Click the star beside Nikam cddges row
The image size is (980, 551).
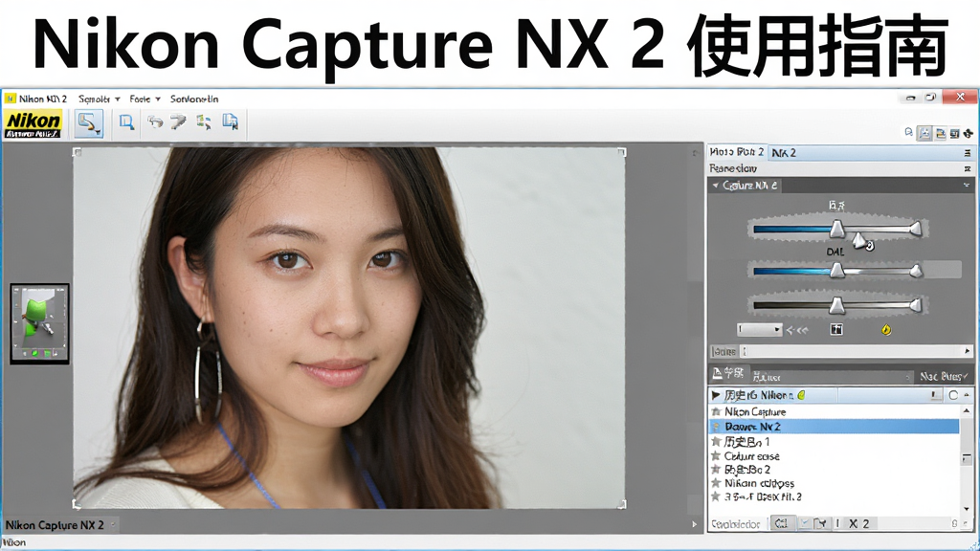tap(716, 483)
